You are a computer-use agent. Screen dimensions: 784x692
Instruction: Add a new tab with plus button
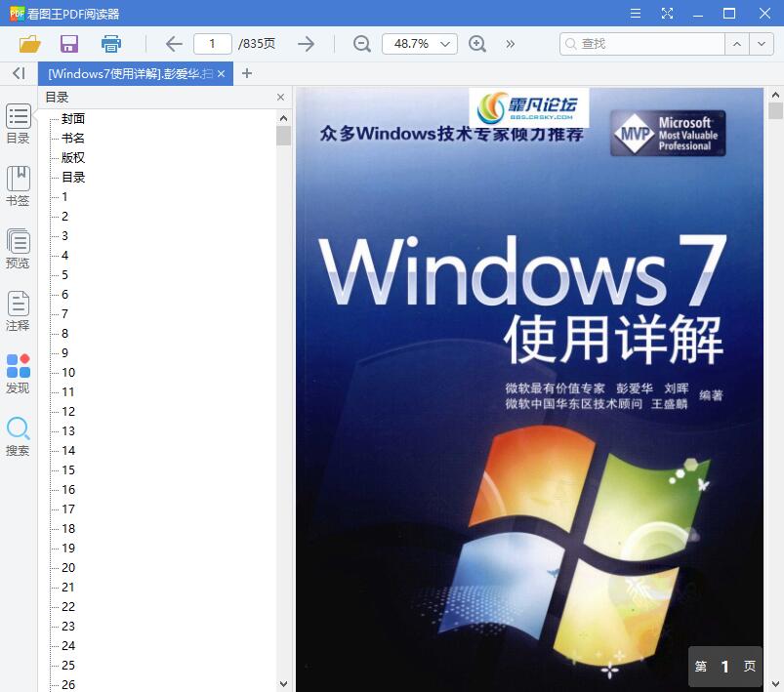point(246,73)
